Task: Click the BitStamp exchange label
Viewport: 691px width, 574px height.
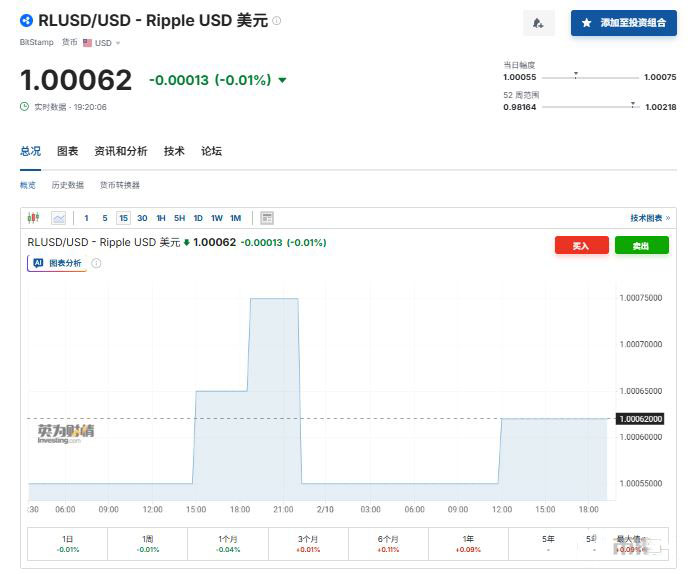Action: pos(37,42)
